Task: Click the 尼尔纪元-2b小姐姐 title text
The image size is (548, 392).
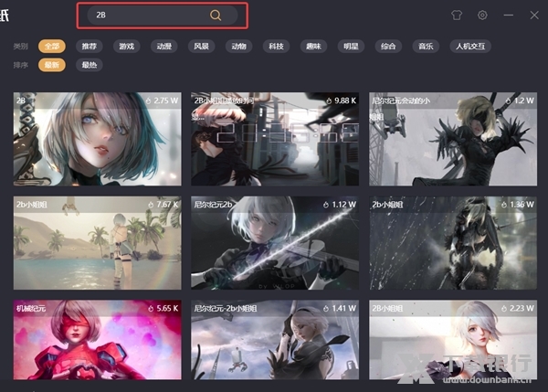Action: [226, 309]
